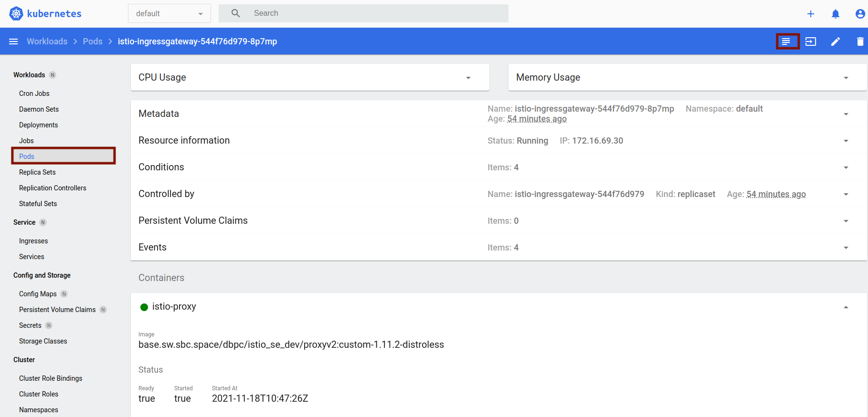Click the plus create resource icon
Screen dimensions: 868x417
811,14
